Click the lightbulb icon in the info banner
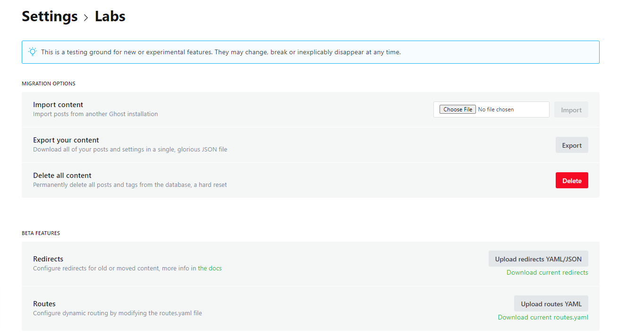Image resolution: width=644 pixels, height=336 pixels. (33, 52)
